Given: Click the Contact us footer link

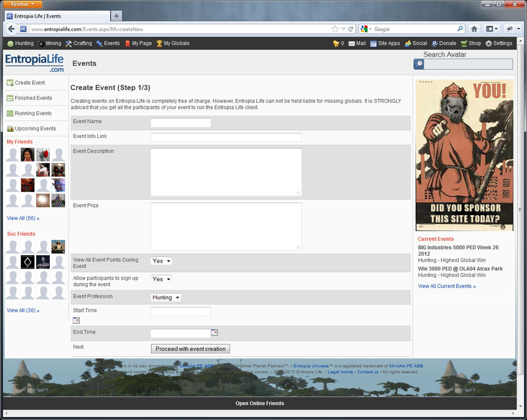Looking at the screenshot, I should 367,372.
